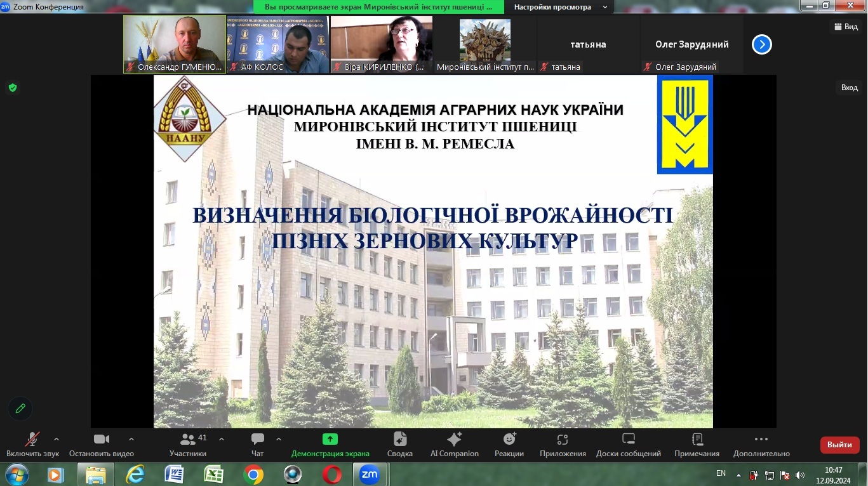
Task: Open the Реакции reactions panel
Action: [509, 445]
